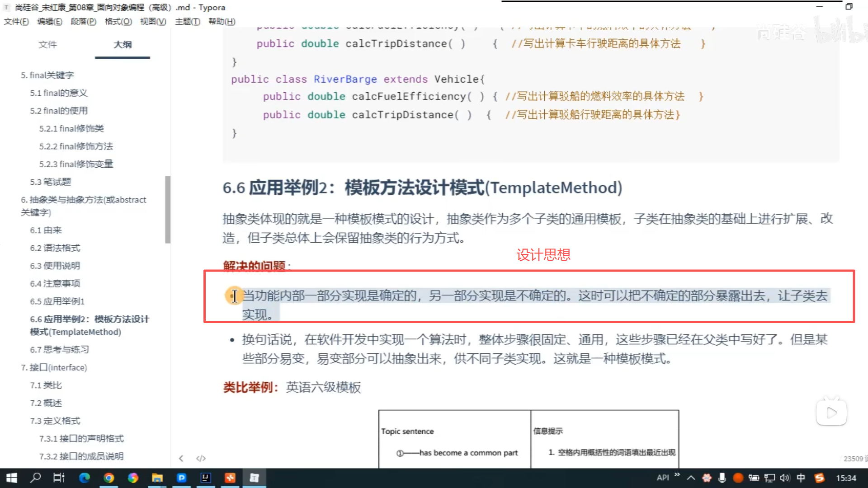Open Windows Start menu
868x488 pixels.
(x=12, y=478)
